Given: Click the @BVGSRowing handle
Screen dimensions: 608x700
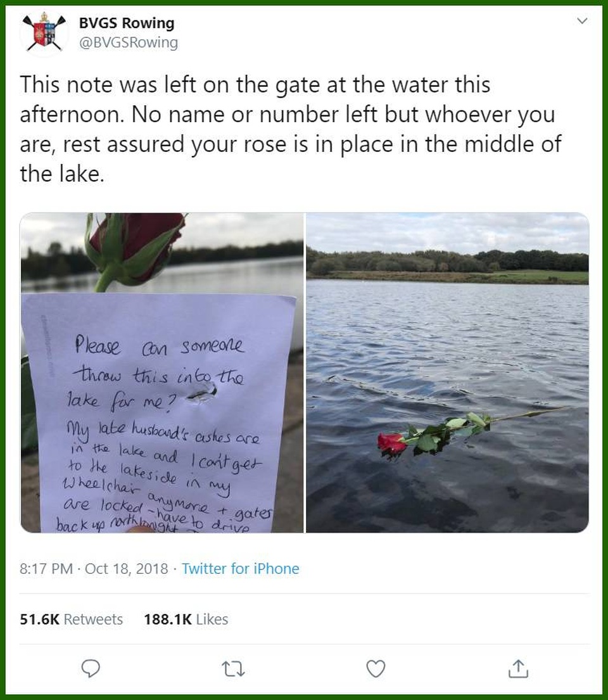Looking at the screenshot, I should point(129,42).
